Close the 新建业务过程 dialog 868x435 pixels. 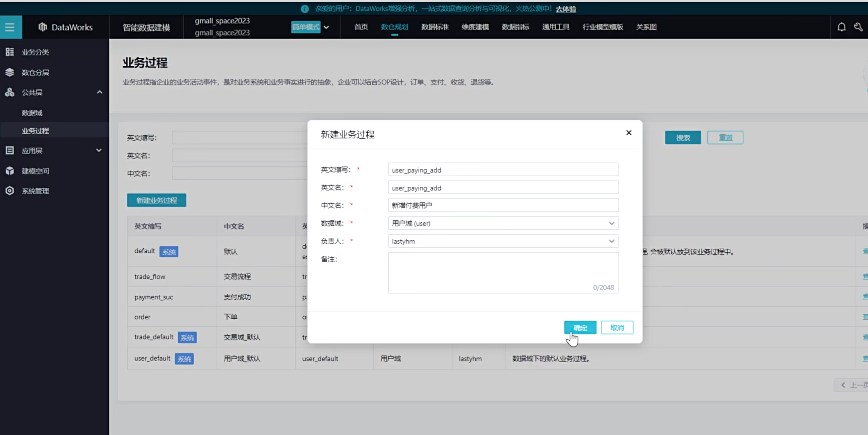(628, 133)
